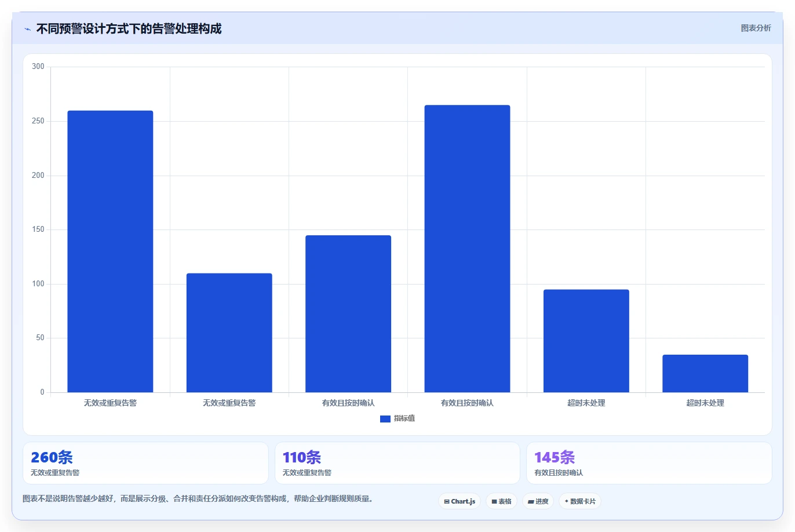The width and height of the screenshot is (795, 532).
Task: Click the lightning icon beside the chart title
Action: (x=27, y=29)
